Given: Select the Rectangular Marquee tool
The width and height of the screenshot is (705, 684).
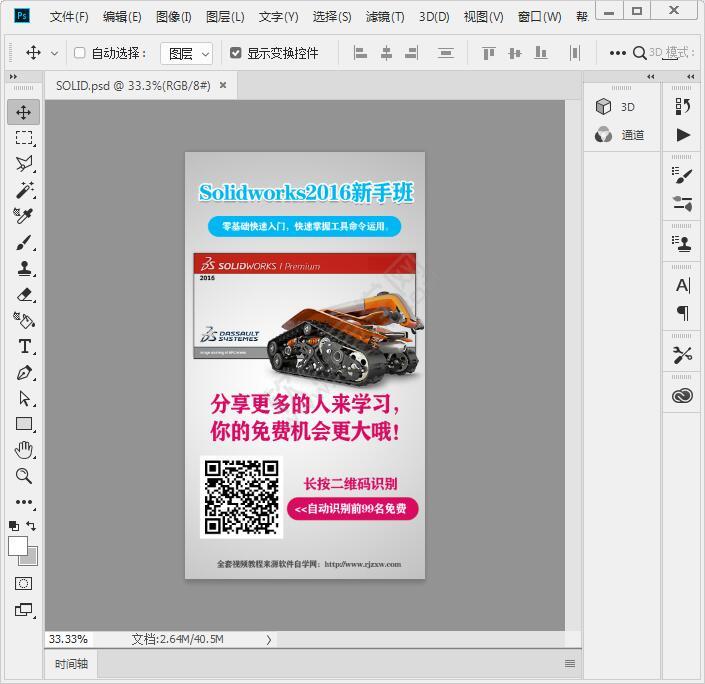Looking at the screenshot, I should (24, 138).
